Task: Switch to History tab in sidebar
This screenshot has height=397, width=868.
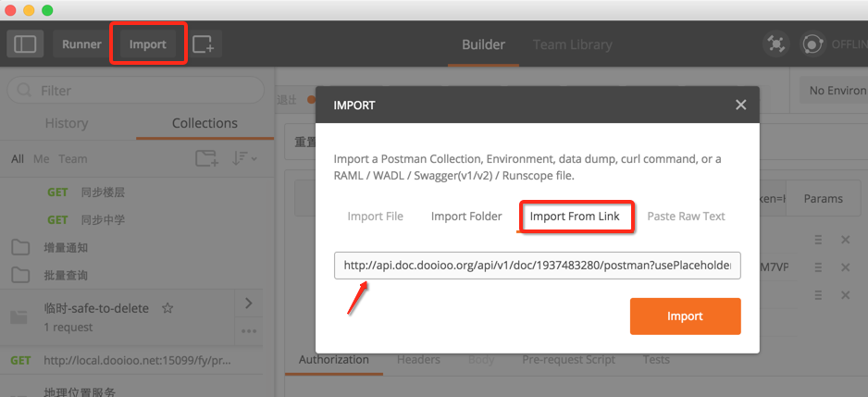Action: point(67,123)
